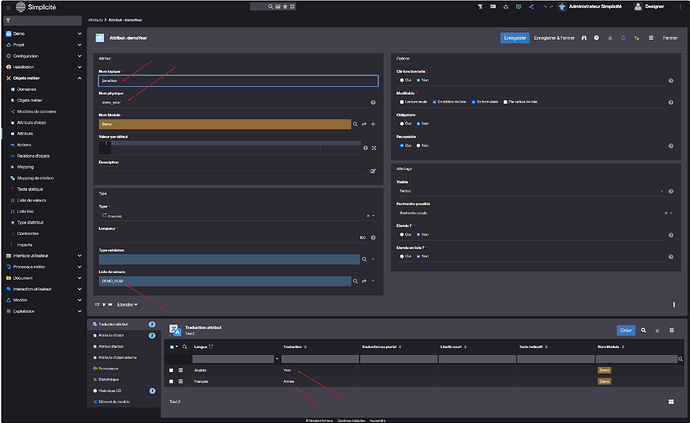Click the sidebar filter funnel icon
This screenshot has width=690, height=423.
pos(8,21)
